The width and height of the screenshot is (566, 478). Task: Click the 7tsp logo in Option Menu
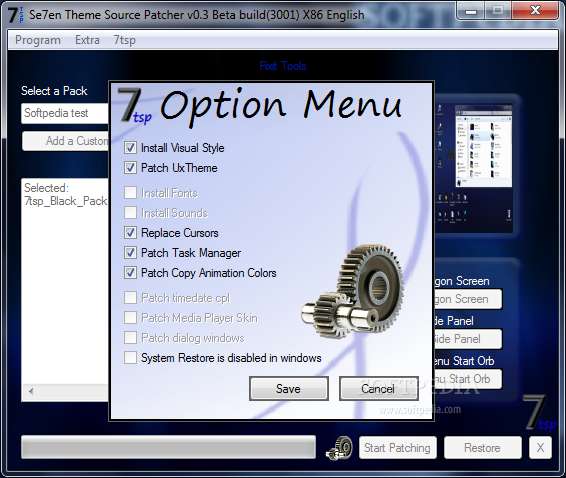134,106
